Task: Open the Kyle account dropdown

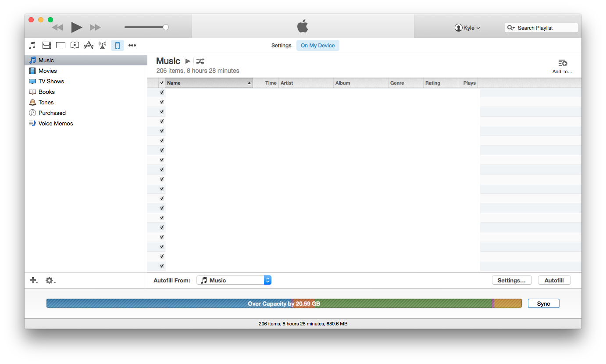Action: pos(467,28)
